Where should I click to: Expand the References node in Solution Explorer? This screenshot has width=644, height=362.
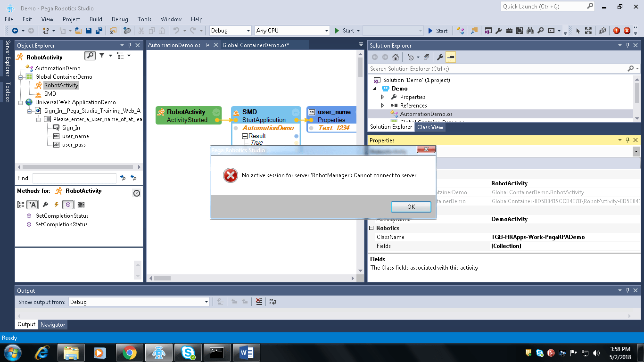[x=383, y=106]
